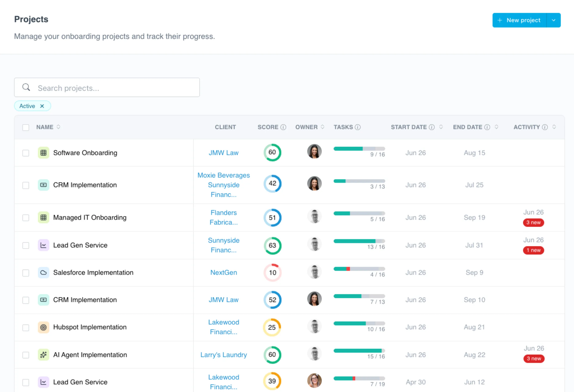Click the New project button
Screen dimensions: 574x392
click(519, 20)
